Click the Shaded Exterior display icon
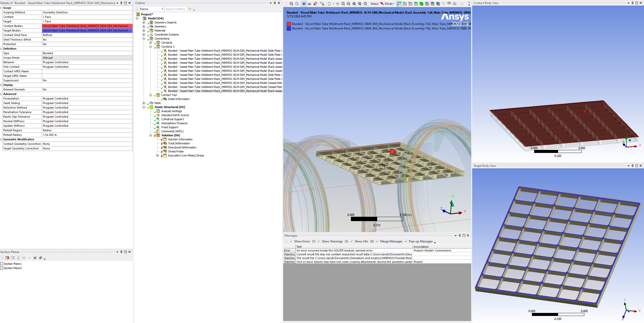The height and width of the screenshot is (323, 644). click(x=310, y=4)
